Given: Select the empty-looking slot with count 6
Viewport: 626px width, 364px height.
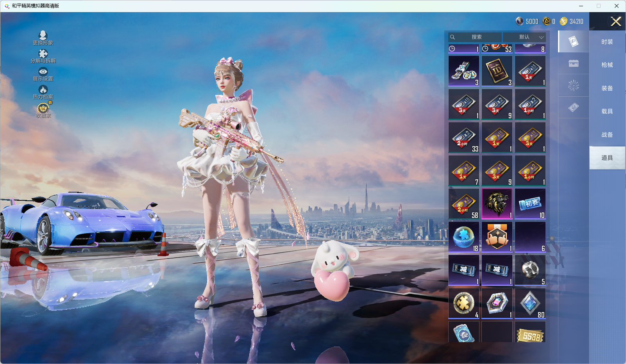Looking at the screenshot, I should click(530, 237).
